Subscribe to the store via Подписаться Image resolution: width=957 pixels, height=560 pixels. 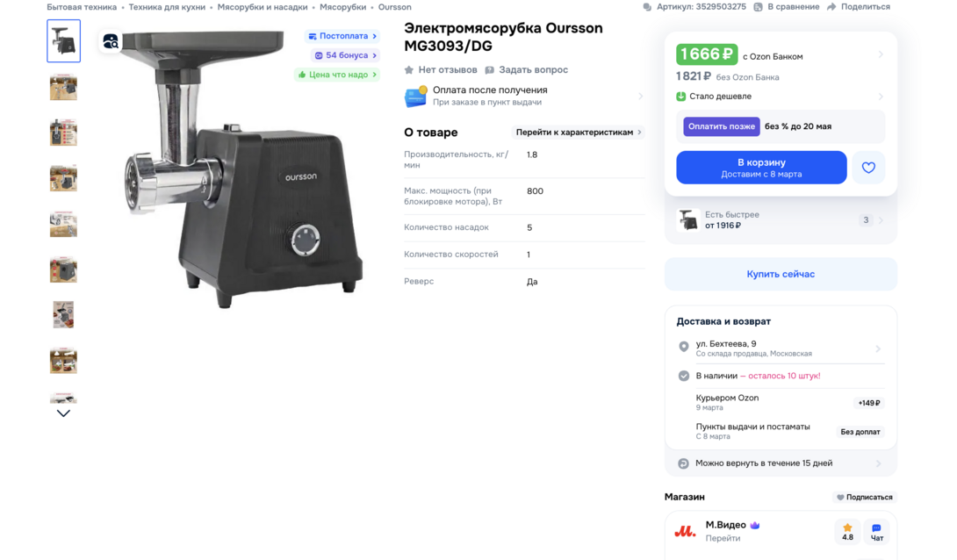pos(864,498)
